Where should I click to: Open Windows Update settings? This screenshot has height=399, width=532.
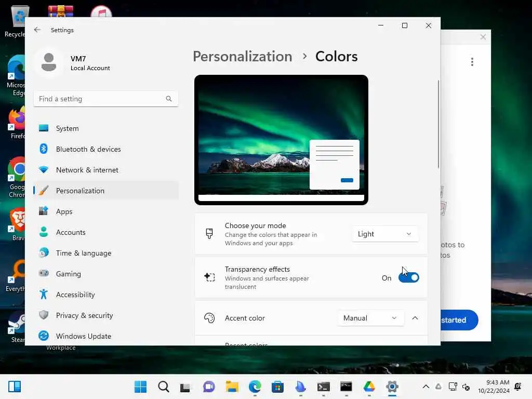(x=106, y=336)
